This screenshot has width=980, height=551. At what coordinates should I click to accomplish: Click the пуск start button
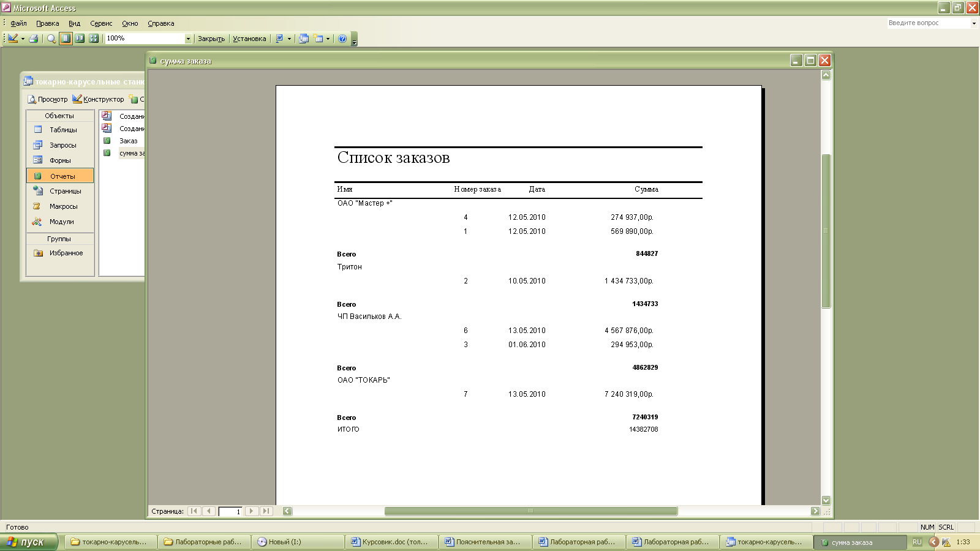click(29, 542)
